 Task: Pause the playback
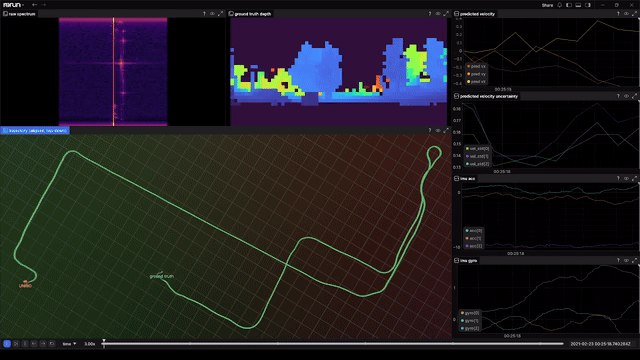click(x=25, y=344)
